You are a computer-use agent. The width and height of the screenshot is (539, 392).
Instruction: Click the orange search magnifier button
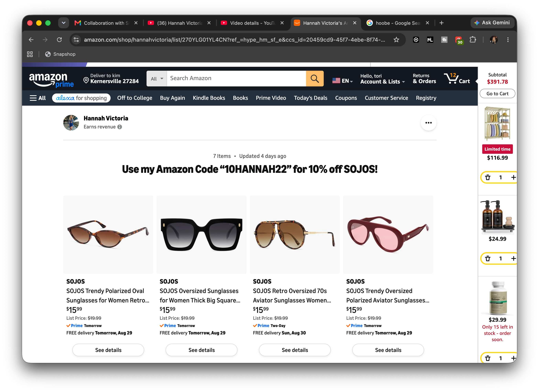[315, 78]
